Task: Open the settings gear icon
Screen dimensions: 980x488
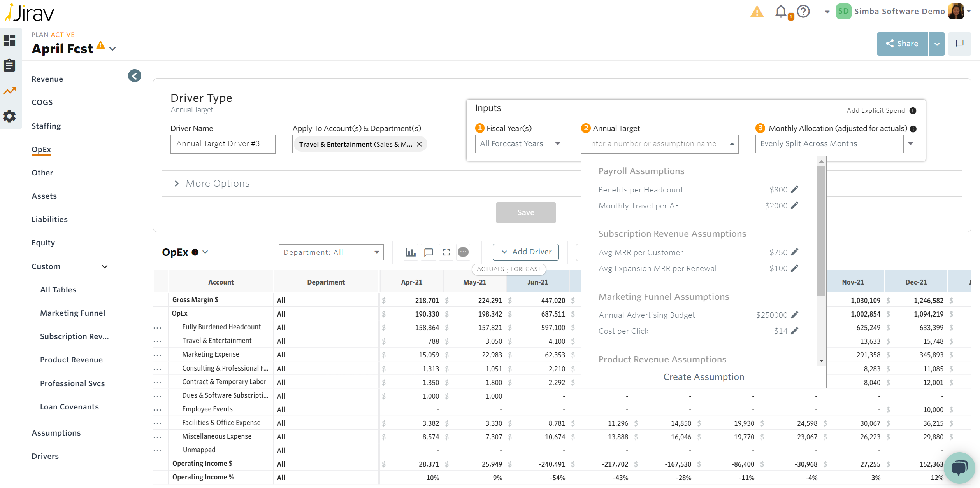Action: [9, 116]
